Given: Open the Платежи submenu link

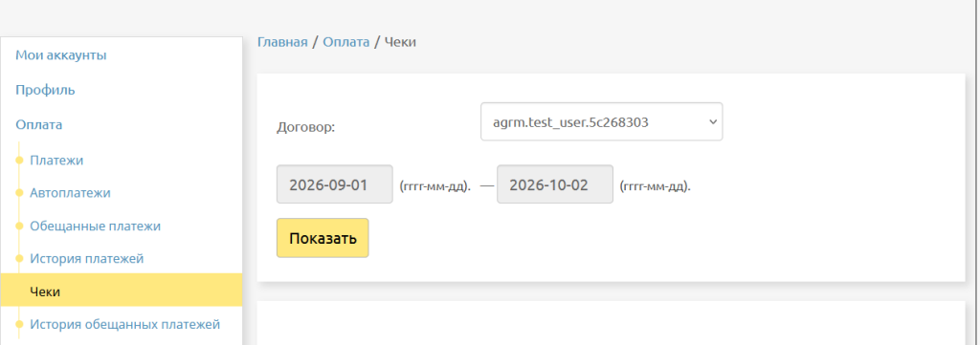Looking at the screenshot, I should click(56, 161).
